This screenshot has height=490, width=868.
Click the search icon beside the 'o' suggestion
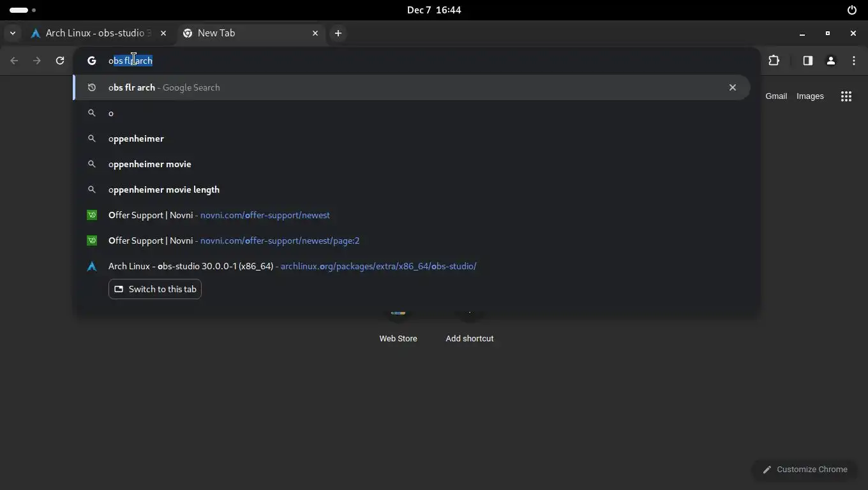pyautogui.click(x=92, y=113)
